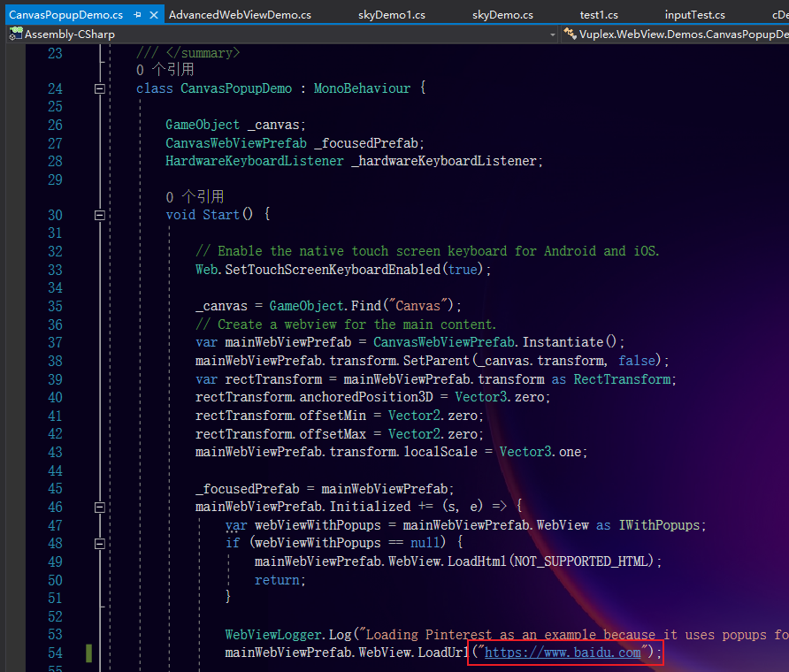Viewport: 789px width, 672px height.
Task: Click the '0 个引用' lens above Start
Action: [x=195, y=196]
